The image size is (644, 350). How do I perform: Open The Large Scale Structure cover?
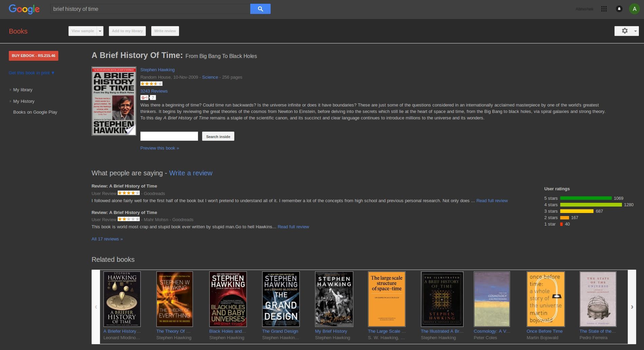pyautogui.click(x=386, y=299)
